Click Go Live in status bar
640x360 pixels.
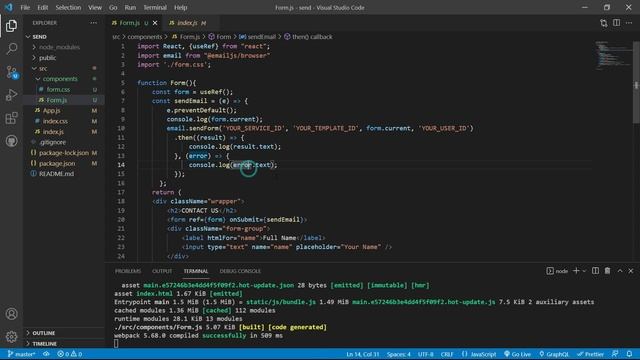click(517, 354)
